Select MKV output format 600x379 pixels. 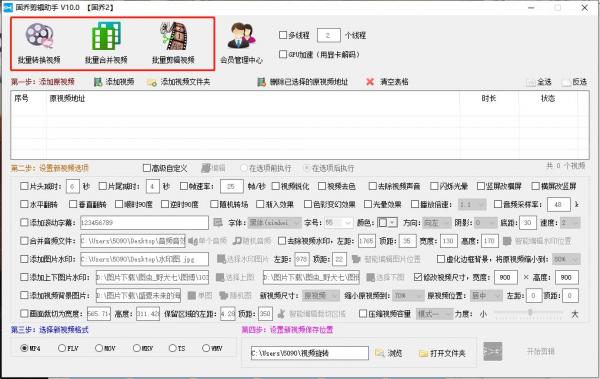pos(137,348)
